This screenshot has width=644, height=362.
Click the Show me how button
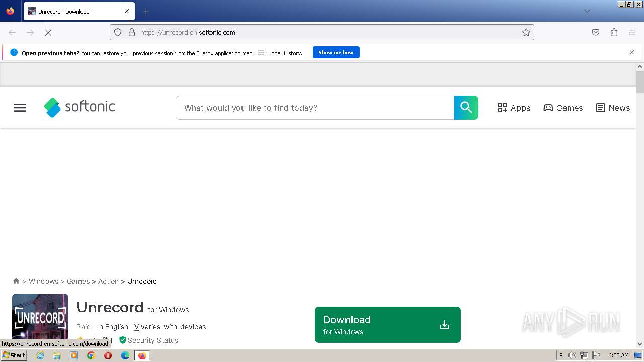point(336,52)
